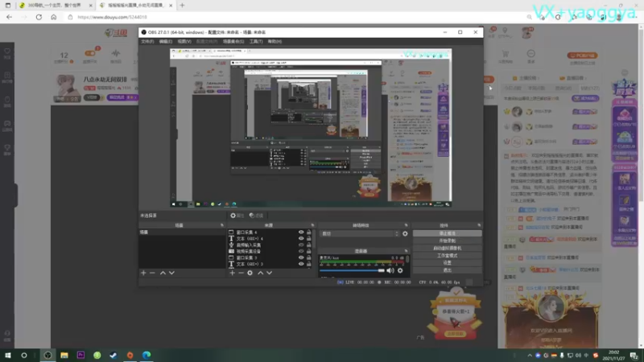Toggle visibility of 文本 (GDI+) 4 source
Screen dimensions: 644x362
point(301,238)
